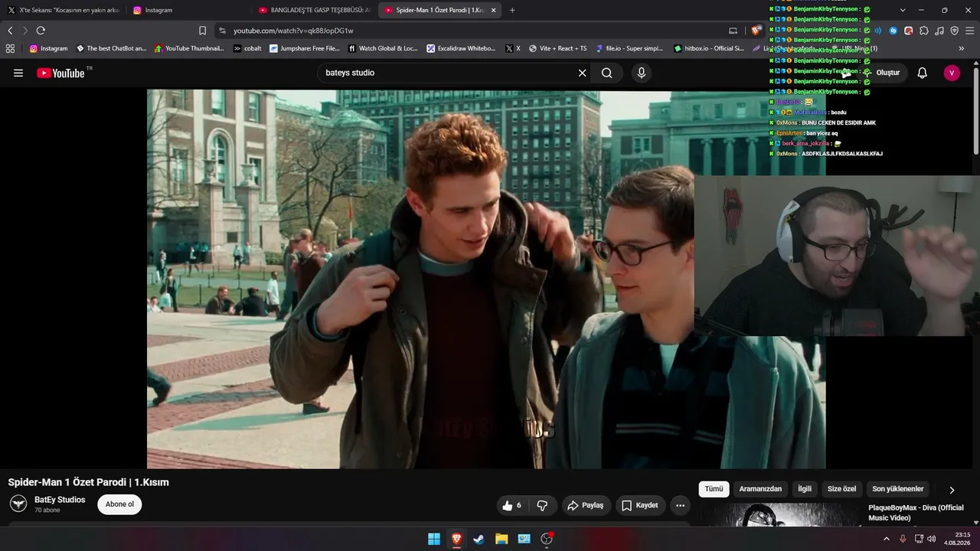Clear the search box text

[582, 73]
